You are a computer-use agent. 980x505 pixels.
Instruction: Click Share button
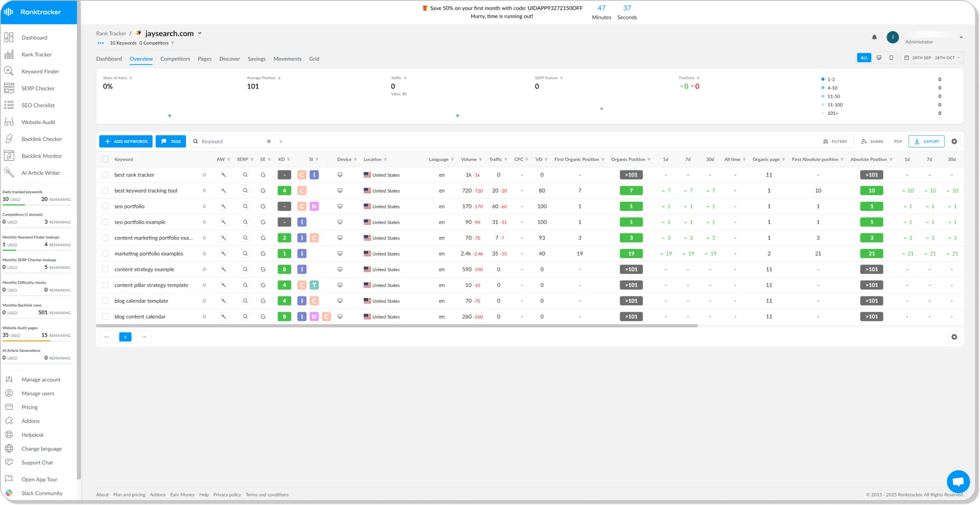[x=872, y=141]
